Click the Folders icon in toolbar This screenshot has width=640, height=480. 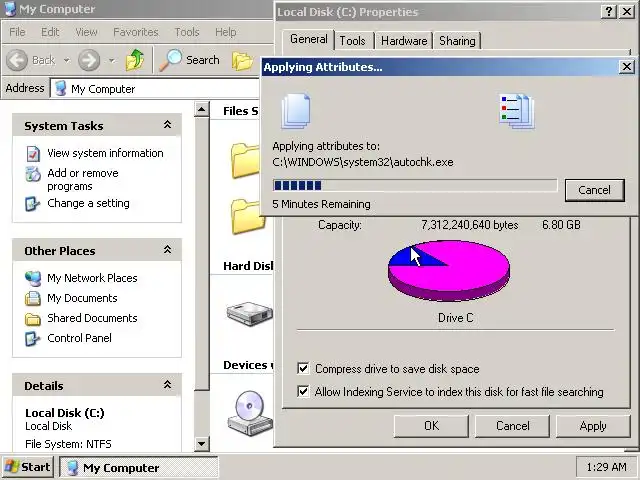(x=242, y=60)
